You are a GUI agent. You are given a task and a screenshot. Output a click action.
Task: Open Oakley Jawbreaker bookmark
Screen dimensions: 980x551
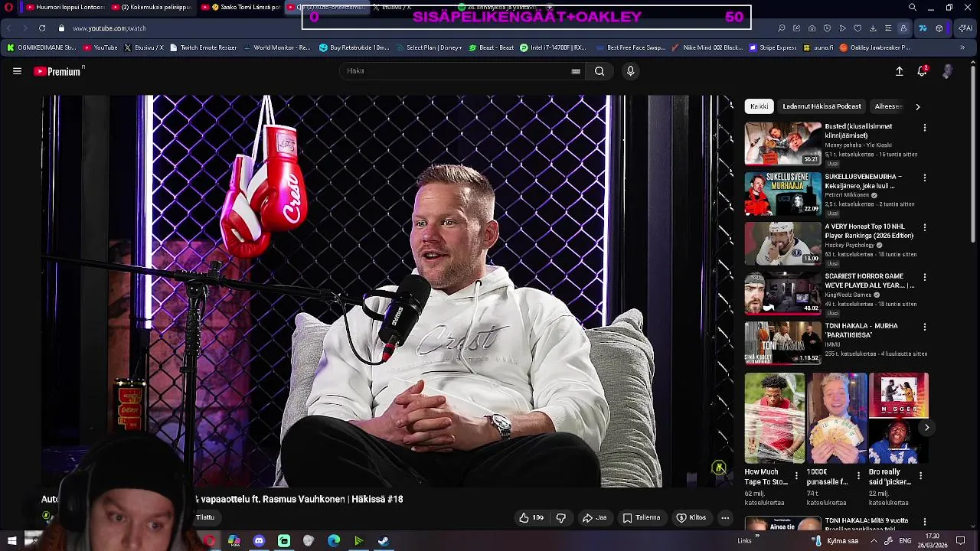tap(875, 47)
